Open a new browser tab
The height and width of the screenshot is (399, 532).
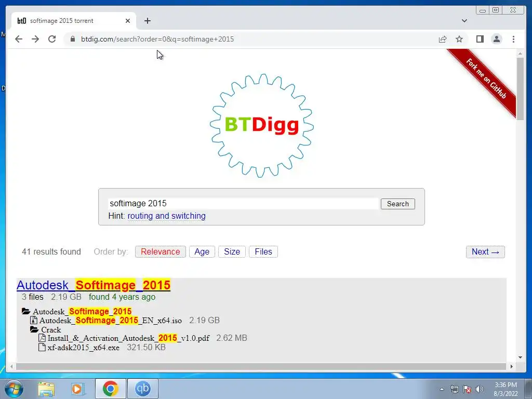[147, 21]
